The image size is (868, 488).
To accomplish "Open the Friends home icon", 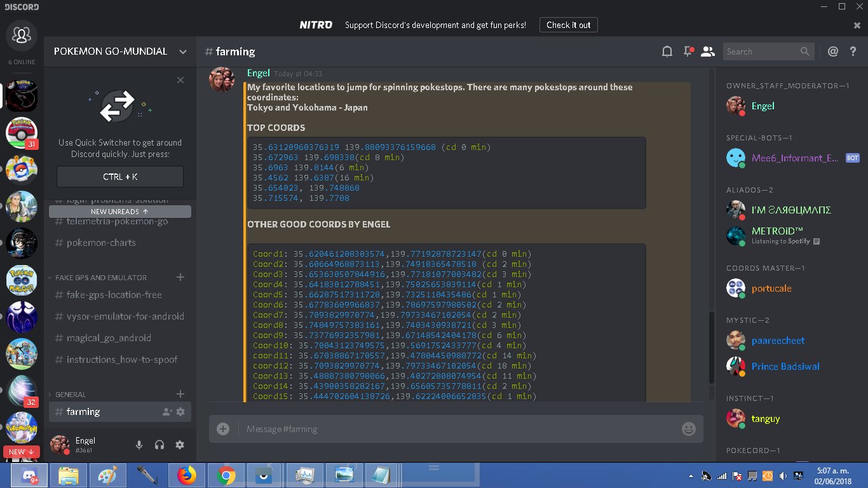I will pyautogui.click(x=21, y=36).
